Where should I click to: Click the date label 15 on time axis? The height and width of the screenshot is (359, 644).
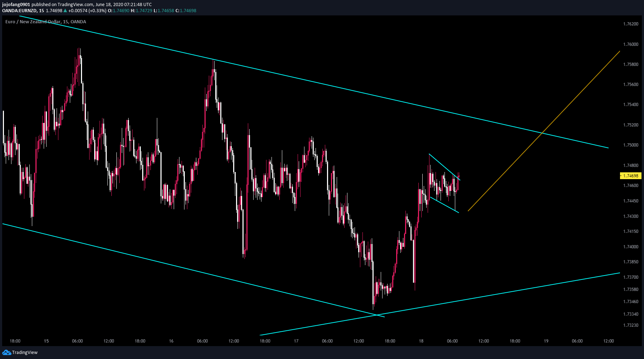pos(46,341)
